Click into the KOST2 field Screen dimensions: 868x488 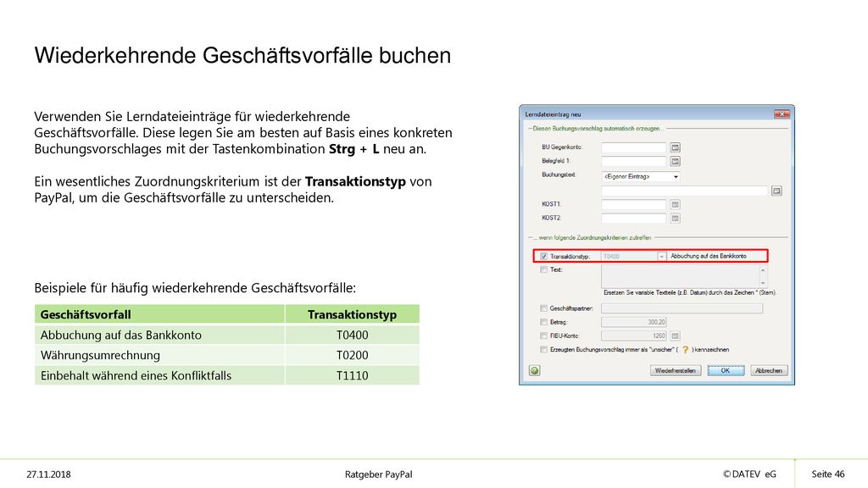point(634,218)
